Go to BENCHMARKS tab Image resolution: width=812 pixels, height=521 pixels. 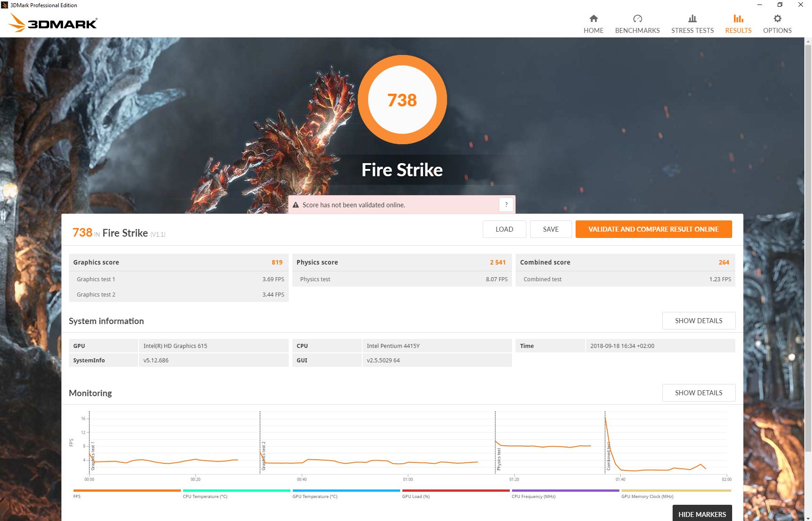(x=637, y=24)
